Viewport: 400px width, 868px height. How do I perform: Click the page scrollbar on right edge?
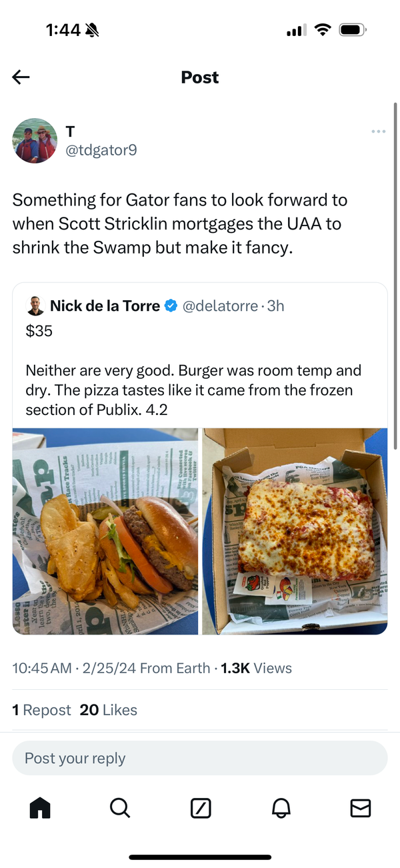click(x=395, y=267)
